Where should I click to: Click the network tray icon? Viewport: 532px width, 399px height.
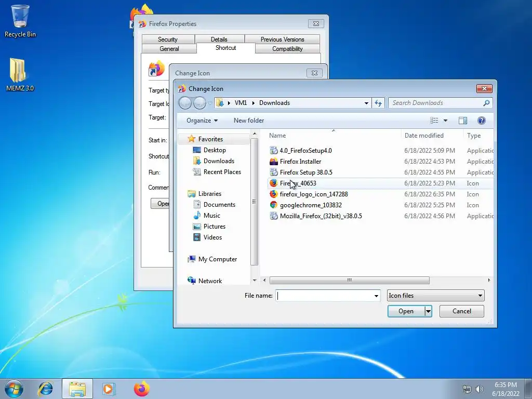point(467,389)
